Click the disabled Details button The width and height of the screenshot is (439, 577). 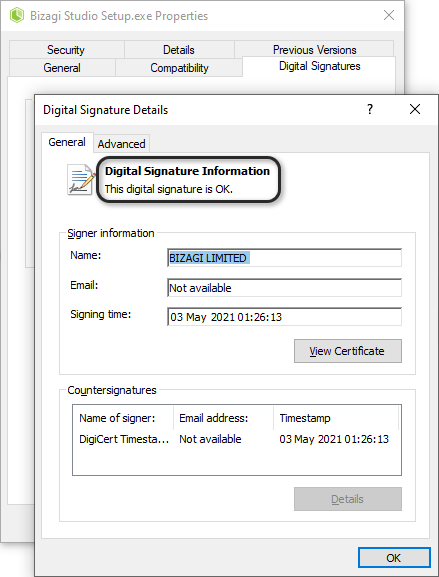(347, 499)
